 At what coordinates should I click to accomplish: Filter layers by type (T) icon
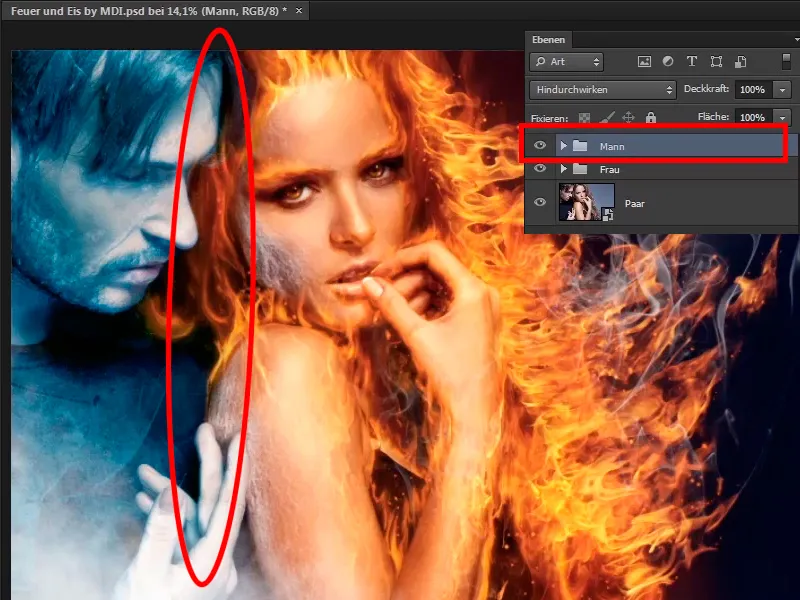[691, 62]
